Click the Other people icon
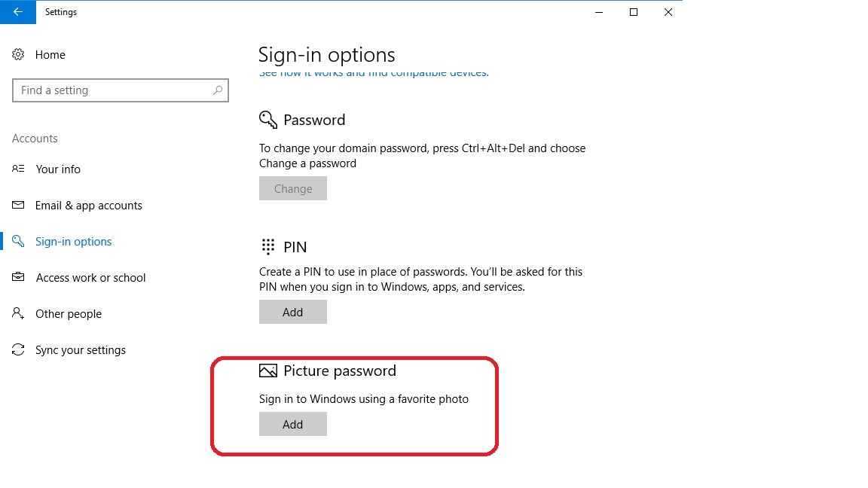868x488 pixels. [17, 313]
